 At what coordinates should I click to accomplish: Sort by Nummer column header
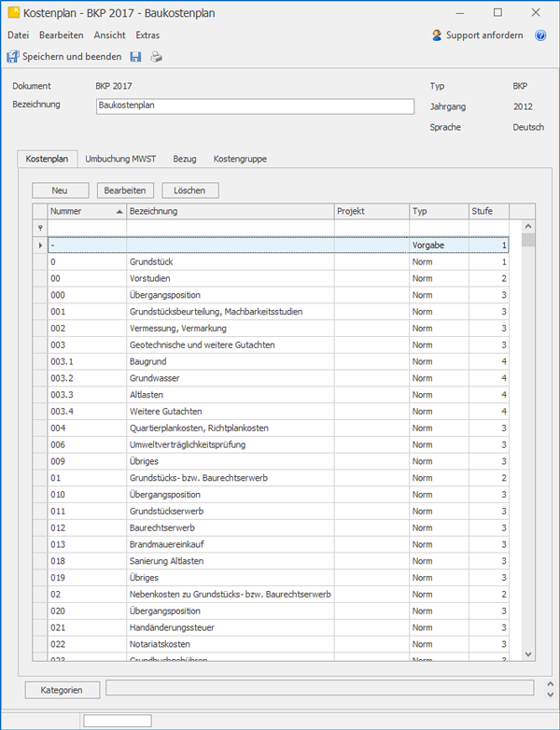87,211
